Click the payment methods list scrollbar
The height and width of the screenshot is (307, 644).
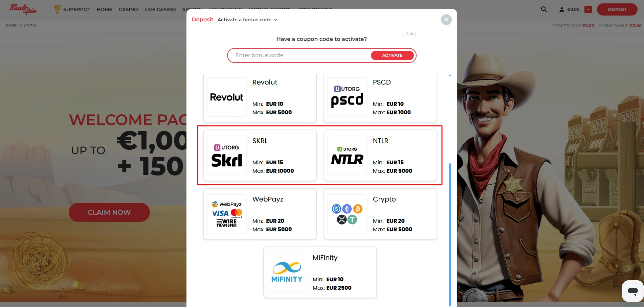point(450,233)
